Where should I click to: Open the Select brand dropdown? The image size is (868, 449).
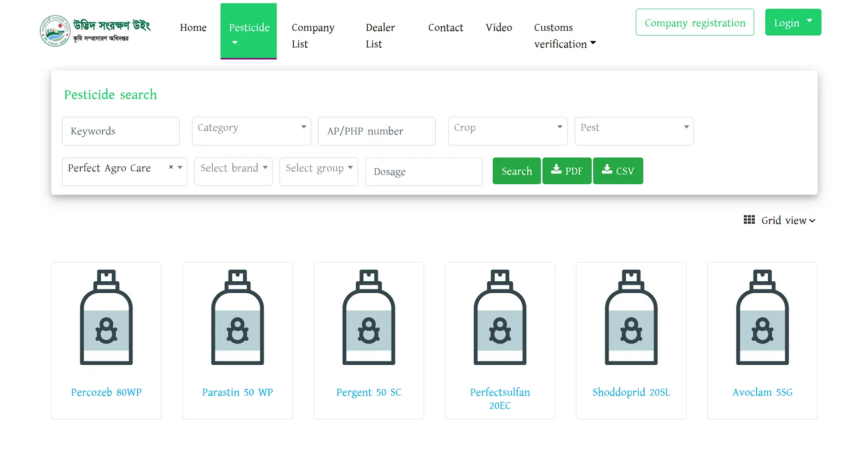point(233,172)
